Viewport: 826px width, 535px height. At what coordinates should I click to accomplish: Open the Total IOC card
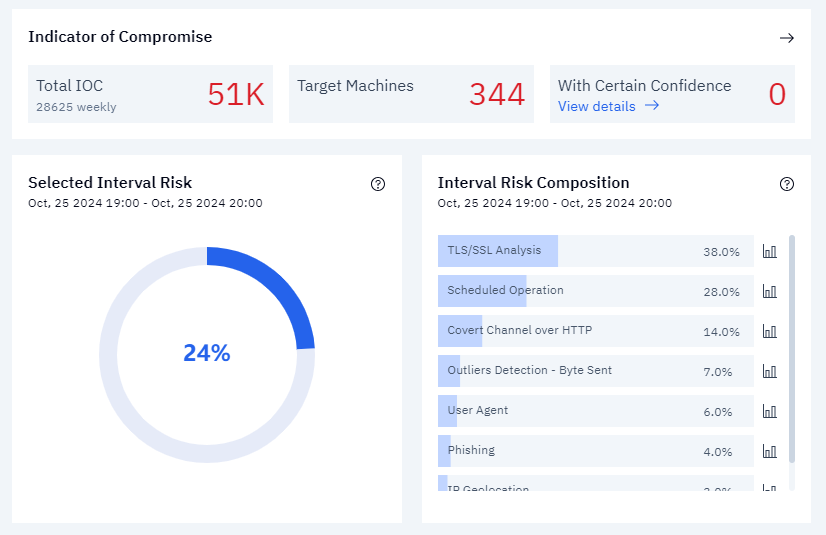[150, 95]
